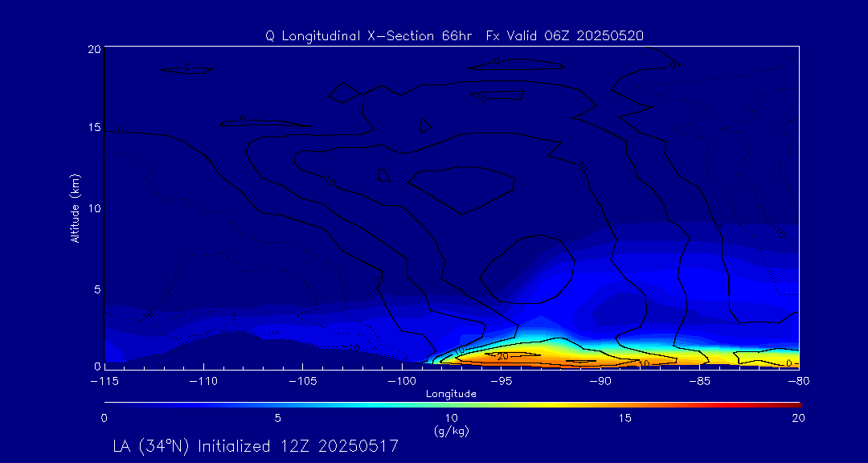Screen dimensions: 868x463
Task: Click color scale label '20'
Action: [x=798, y=419]
